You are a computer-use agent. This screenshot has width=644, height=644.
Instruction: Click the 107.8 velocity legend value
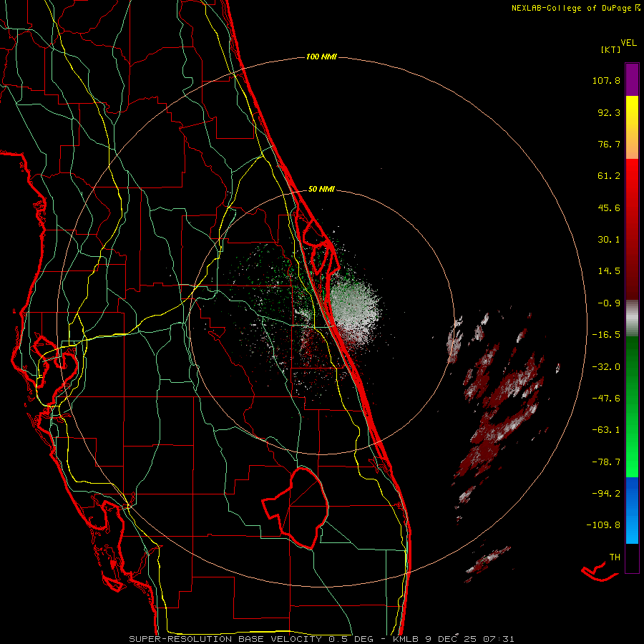606,80
